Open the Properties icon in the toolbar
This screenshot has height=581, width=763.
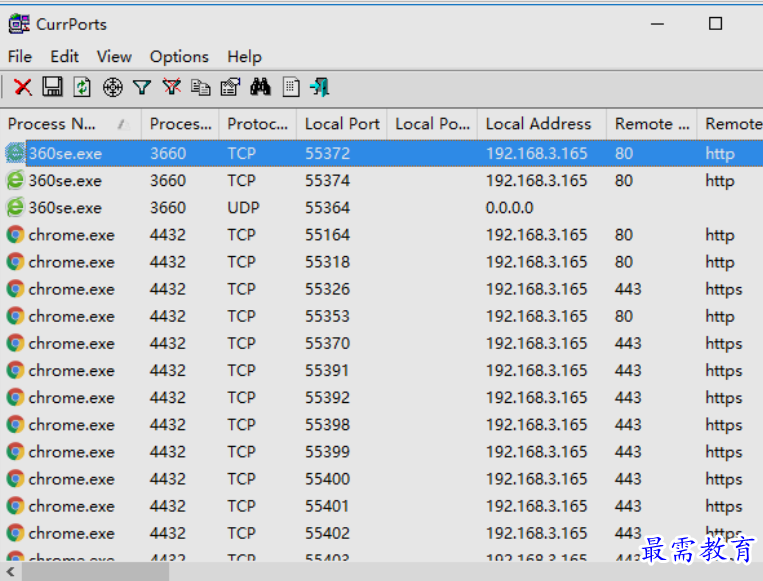(x=231, y=87)
